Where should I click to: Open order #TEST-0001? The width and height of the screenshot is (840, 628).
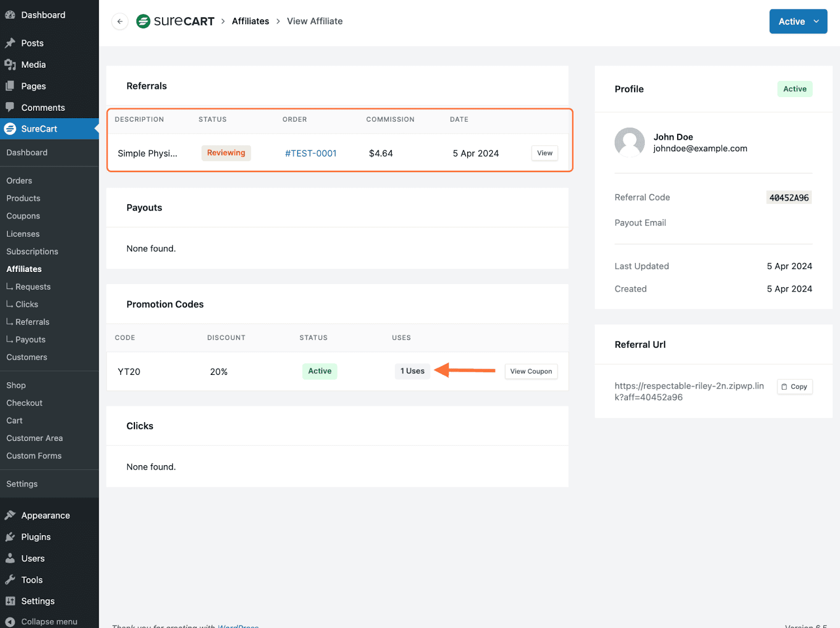click(310, 153)
